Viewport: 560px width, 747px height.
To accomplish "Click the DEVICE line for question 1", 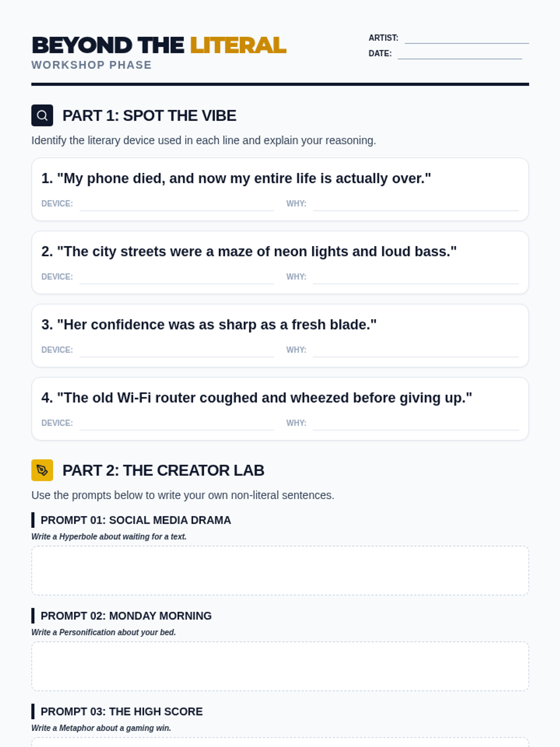I will coord(176,204).
